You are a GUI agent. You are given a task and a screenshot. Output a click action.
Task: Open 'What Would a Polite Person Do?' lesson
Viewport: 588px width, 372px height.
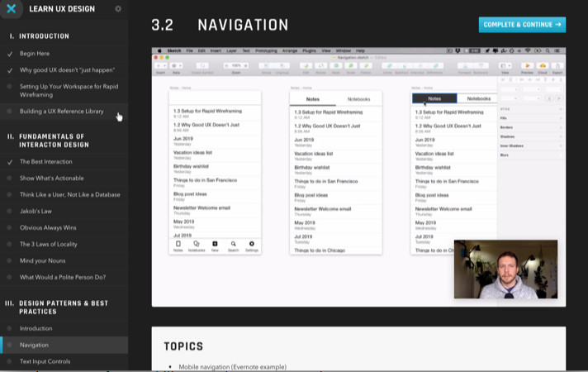[x=64, y=277]
